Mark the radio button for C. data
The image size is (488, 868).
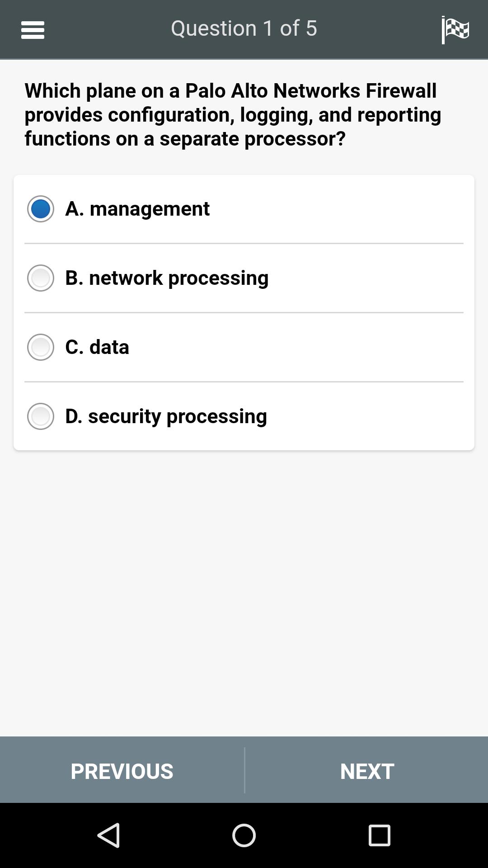[41, 347]
